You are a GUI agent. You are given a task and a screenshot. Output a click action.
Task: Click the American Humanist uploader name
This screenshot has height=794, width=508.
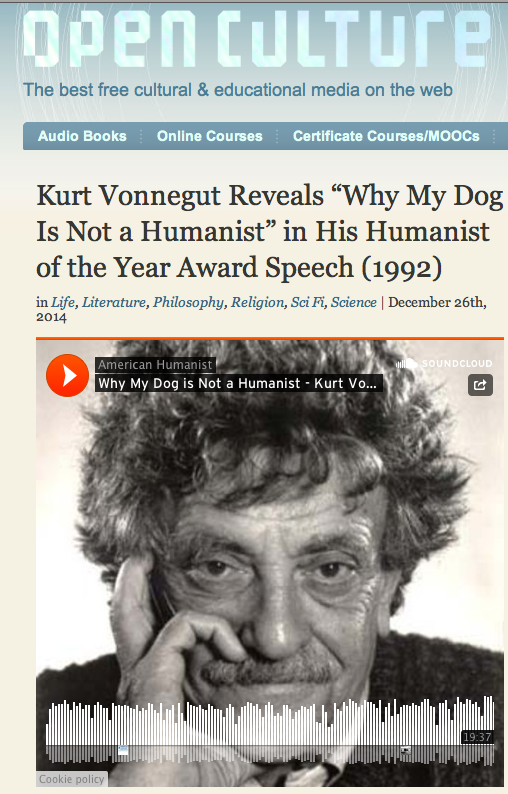point(155,365)
